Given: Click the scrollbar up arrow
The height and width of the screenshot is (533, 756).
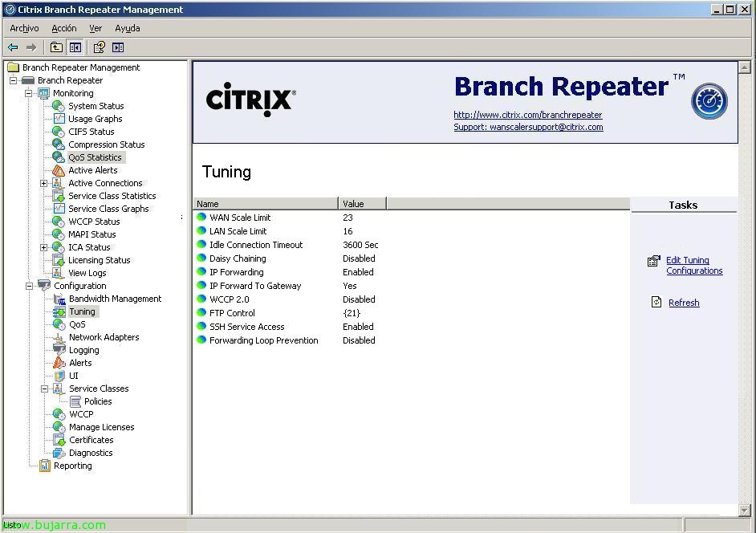Looking at the screenshot, I should tap(745, 67).
